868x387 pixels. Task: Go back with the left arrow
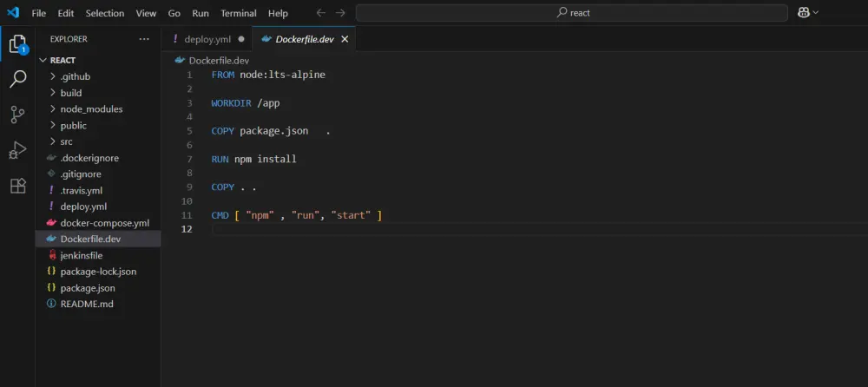(320, 13)
